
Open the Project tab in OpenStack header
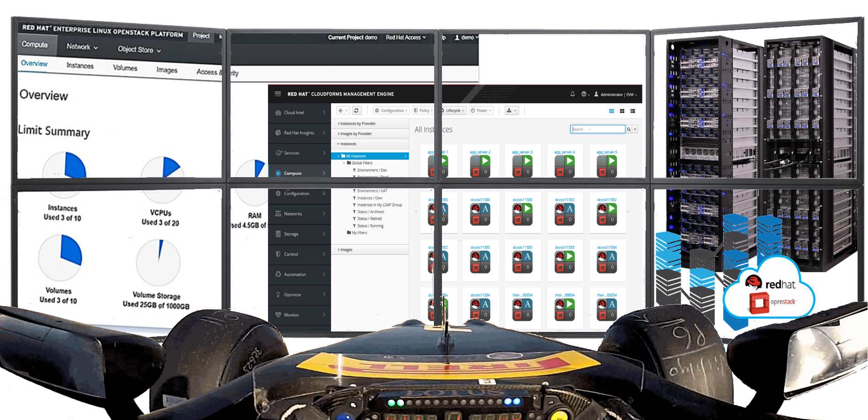pos(201,36)
